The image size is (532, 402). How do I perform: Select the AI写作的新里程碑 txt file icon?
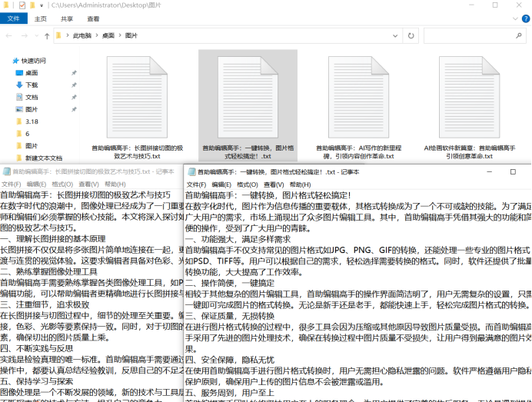(358, 98)
